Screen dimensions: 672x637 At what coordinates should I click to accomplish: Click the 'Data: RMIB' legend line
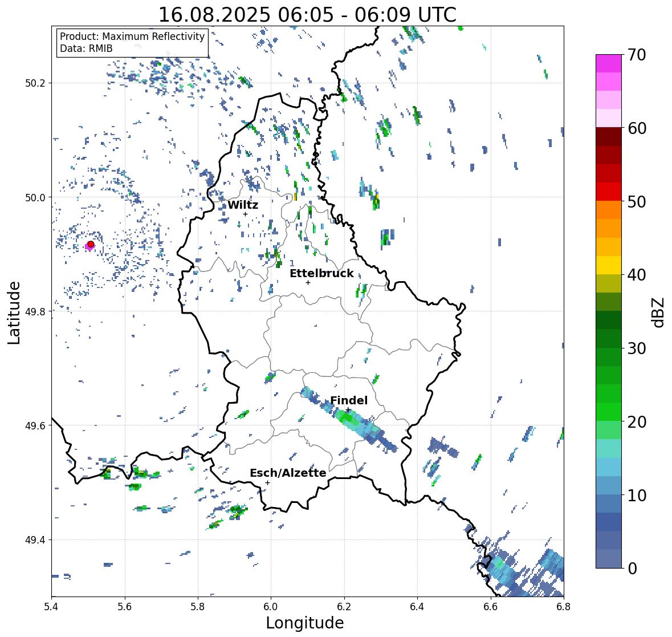pos(86,48)
